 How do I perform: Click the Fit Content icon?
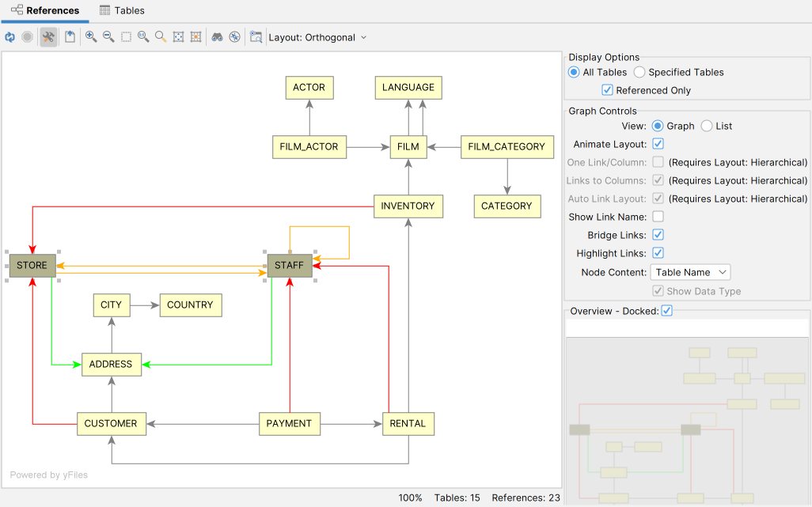[x=178, y=36]
